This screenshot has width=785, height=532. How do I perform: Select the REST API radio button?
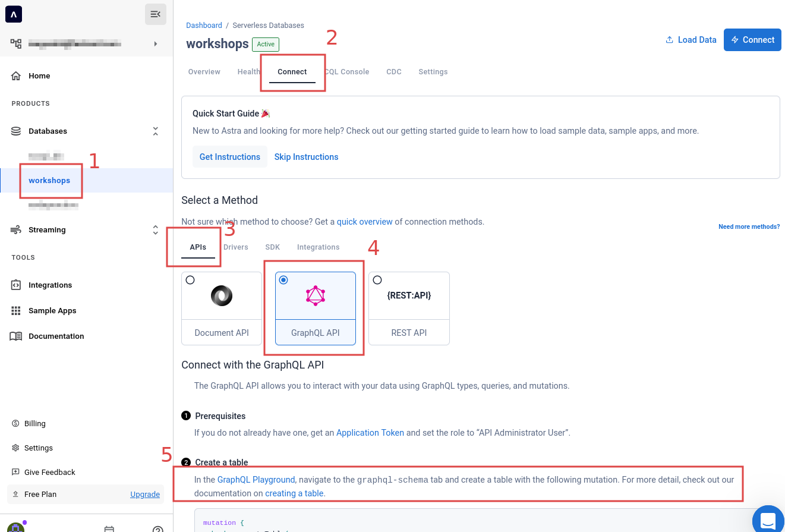point(377,280)
